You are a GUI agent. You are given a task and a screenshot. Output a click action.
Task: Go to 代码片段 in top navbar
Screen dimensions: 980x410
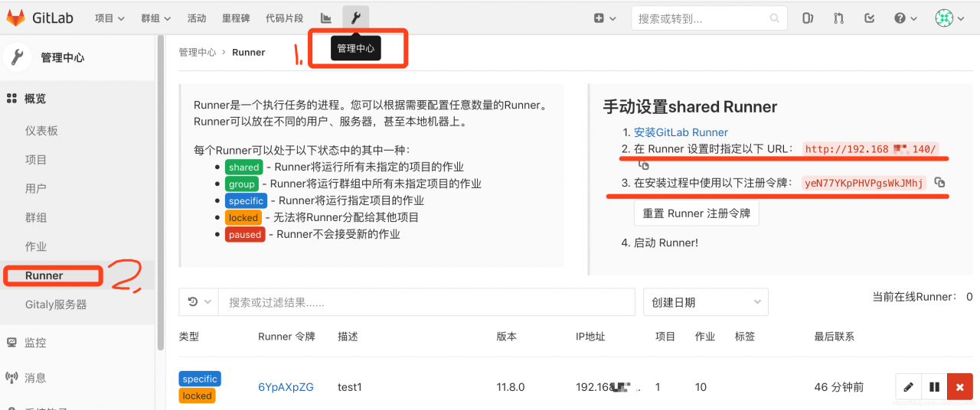pos(284,18)
